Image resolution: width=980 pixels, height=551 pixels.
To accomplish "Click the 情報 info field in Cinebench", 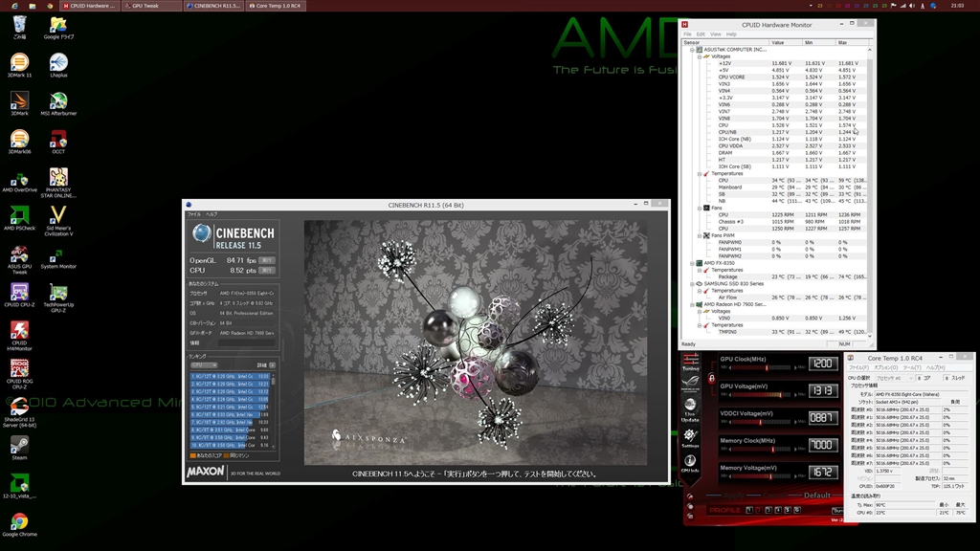I will click(246, 343).
